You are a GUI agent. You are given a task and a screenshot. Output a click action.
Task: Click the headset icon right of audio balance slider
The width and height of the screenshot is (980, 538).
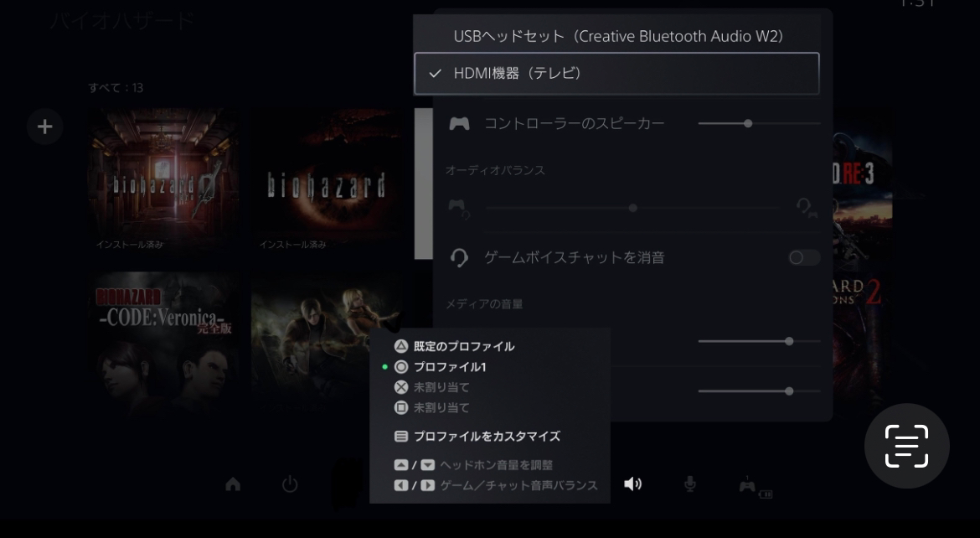coord(807,208)
